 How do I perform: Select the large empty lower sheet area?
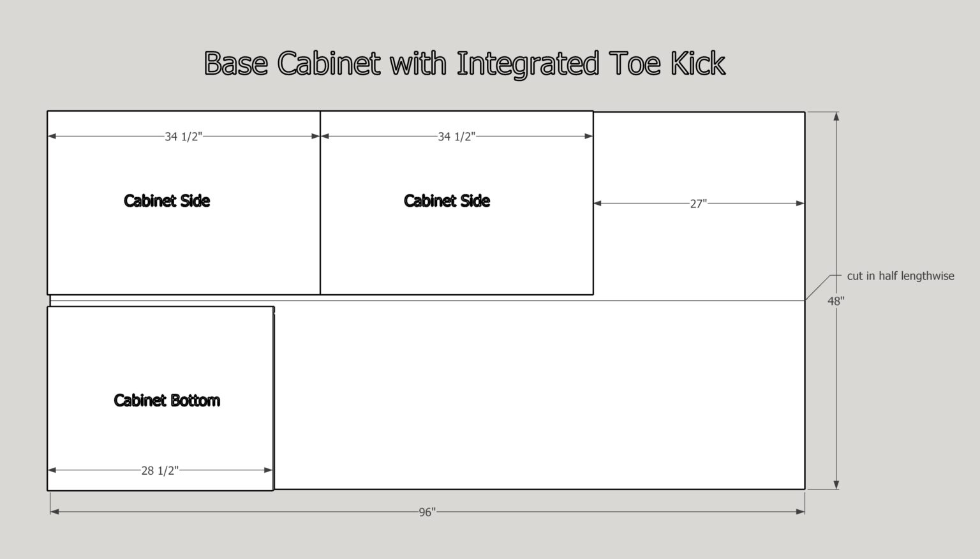[x=542, y=396]
